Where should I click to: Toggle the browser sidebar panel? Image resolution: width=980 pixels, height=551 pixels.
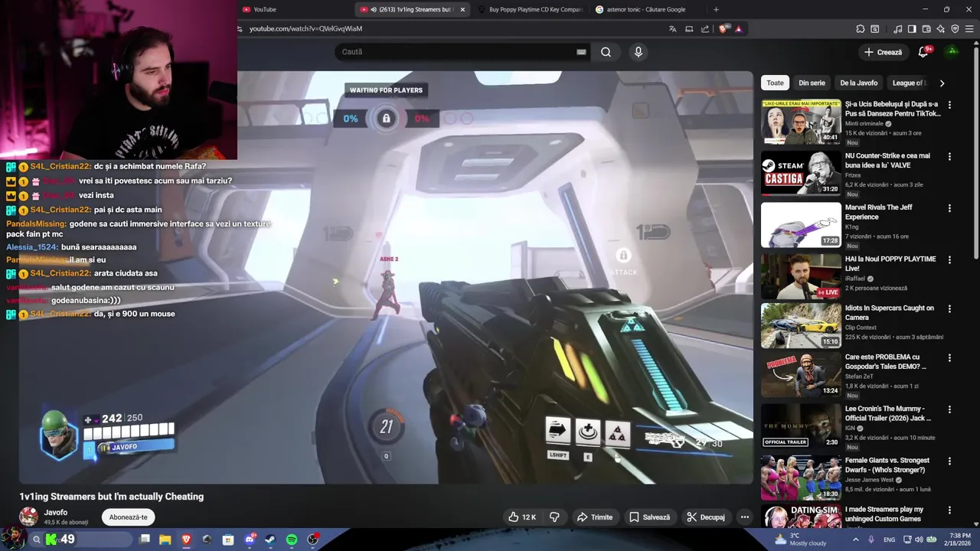click(912, 29)
